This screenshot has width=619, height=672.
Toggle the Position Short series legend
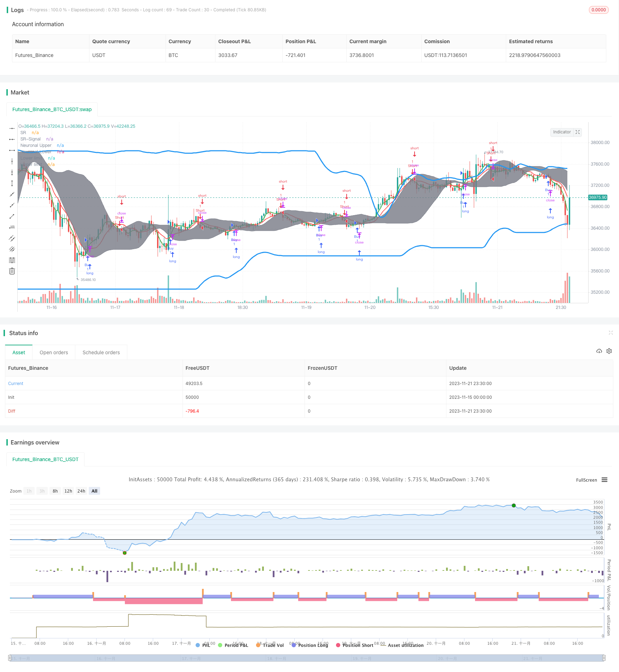tap(355, 645)
